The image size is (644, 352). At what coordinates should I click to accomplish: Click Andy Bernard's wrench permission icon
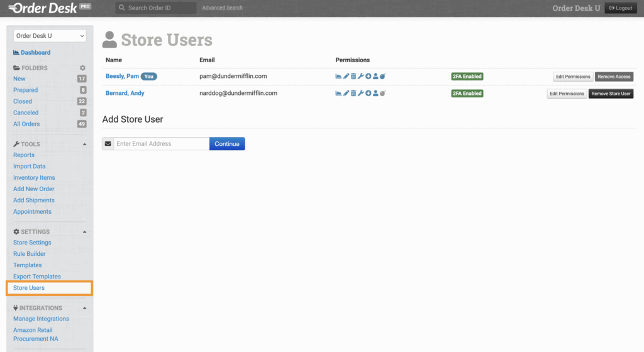(360, 93)
